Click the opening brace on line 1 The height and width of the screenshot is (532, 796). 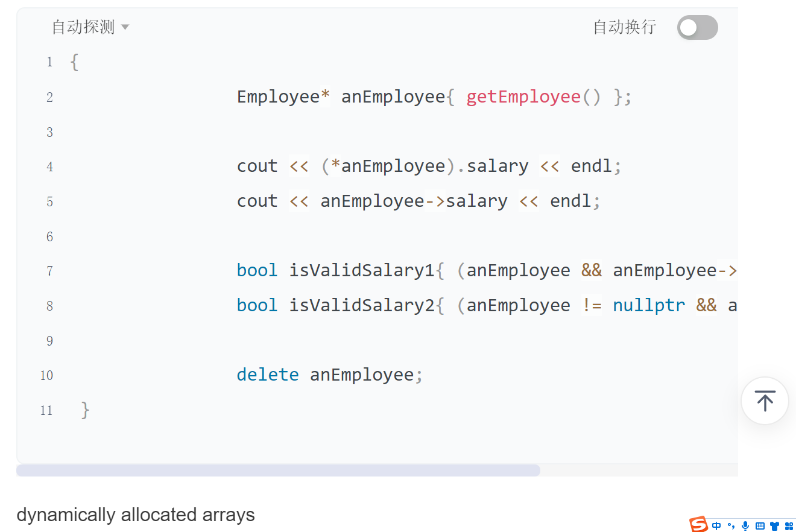click(74, 62)
